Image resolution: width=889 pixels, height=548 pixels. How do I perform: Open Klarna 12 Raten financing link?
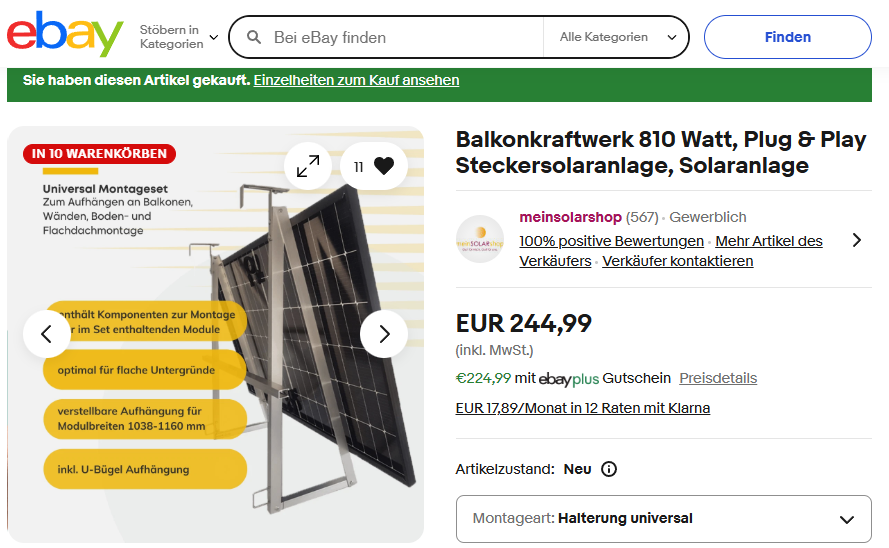(x=582, y=408)
